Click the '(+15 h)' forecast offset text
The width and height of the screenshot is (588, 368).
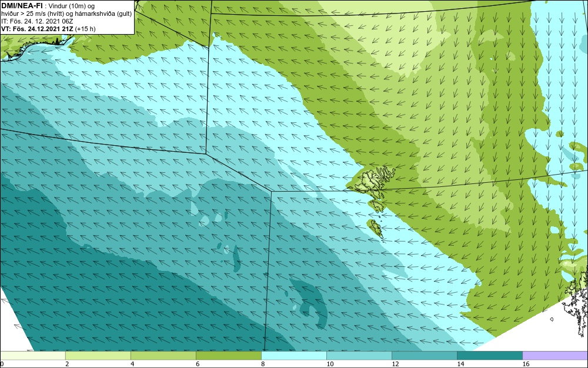pos(85,29)
